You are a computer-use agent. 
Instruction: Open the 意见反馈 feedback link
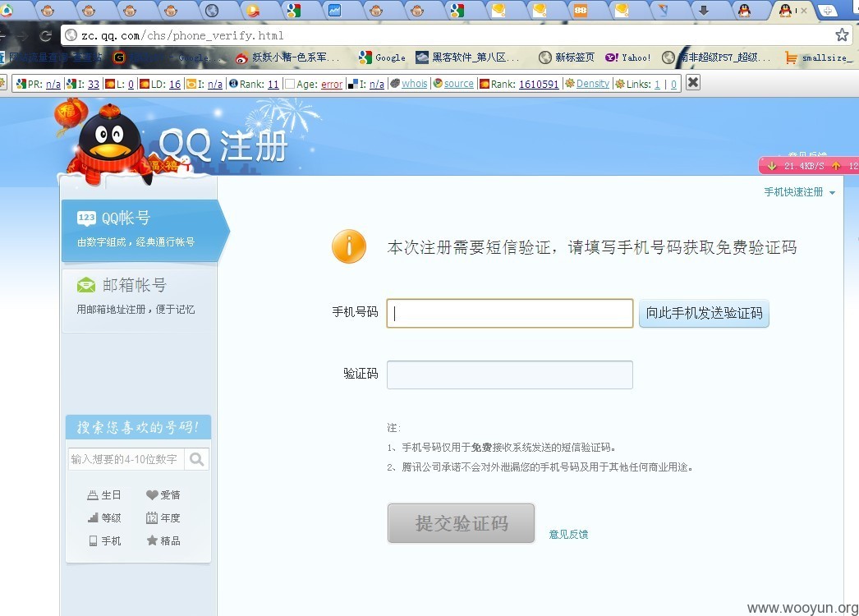coord(568,535)
